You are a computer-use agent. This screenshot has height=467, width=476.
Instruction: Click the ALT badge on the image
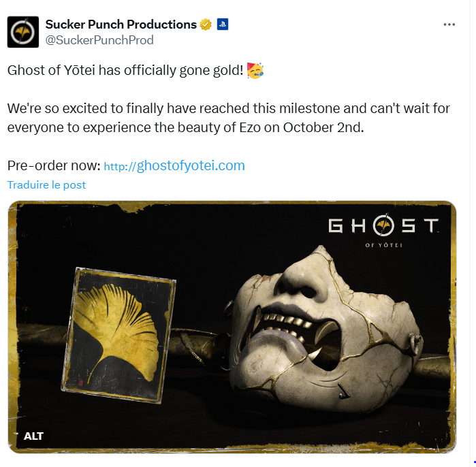point(33,436)
